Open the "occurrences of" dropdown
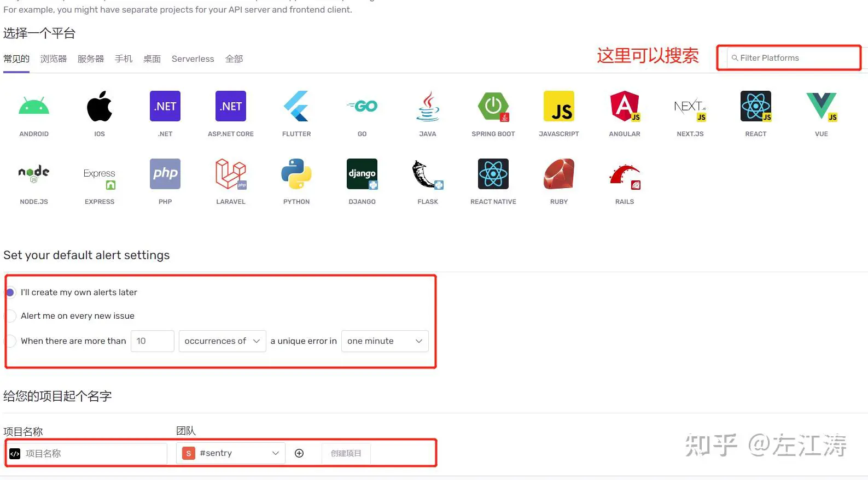Viewport: 868px width, 480px height. (x=222, y=341)
